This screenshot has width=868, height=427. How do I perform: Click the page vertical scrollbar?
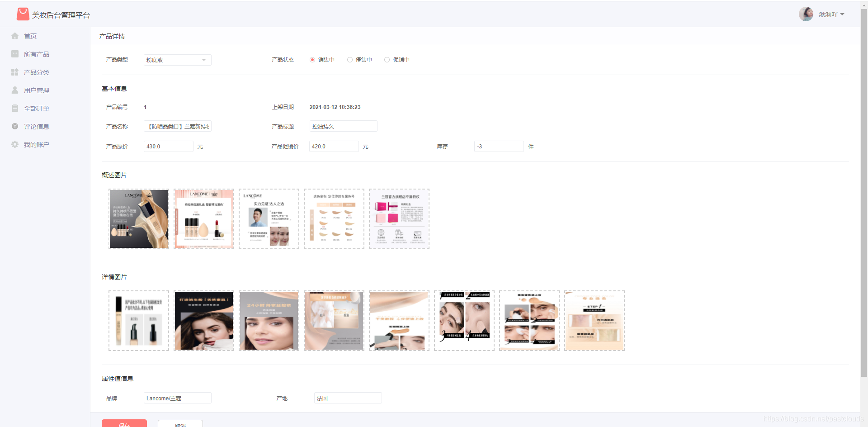(x=864, y=193)
